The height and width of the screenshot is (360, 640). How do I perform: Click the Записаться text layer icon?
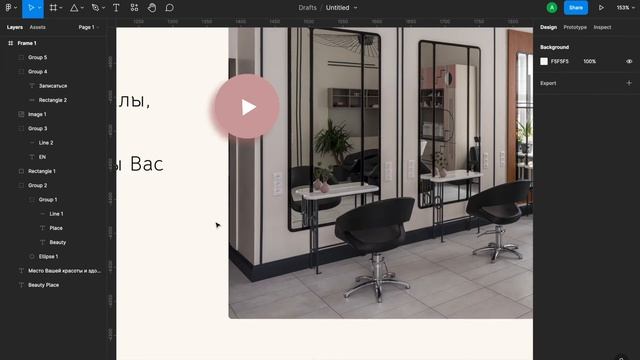tap(32, 86)
